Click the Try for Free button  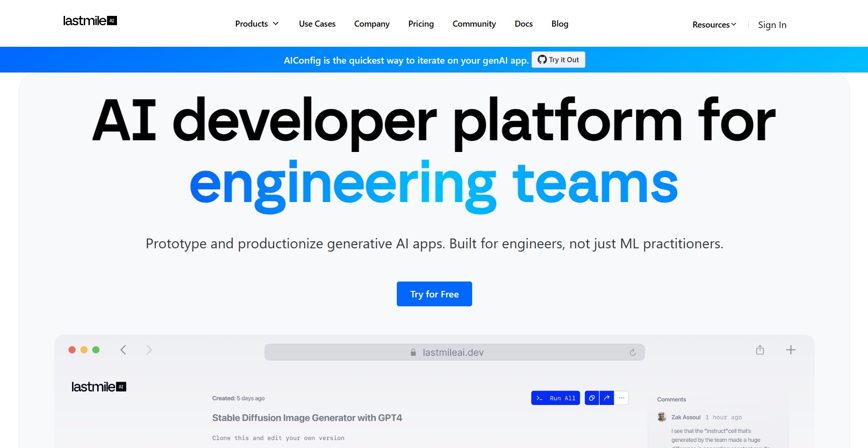[434, 294]
